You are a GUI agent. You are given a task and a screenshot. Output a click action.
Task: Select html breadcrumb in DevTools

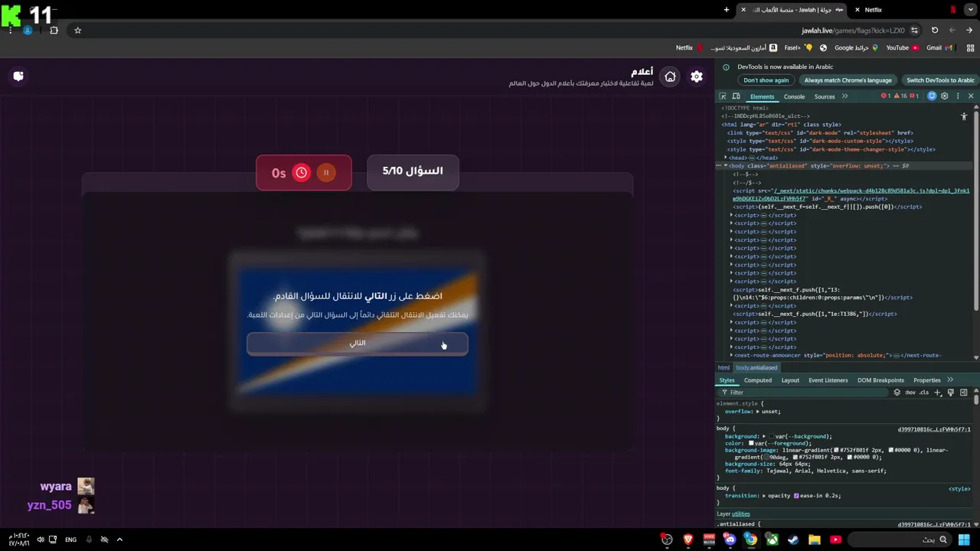[x=724, y=368]
